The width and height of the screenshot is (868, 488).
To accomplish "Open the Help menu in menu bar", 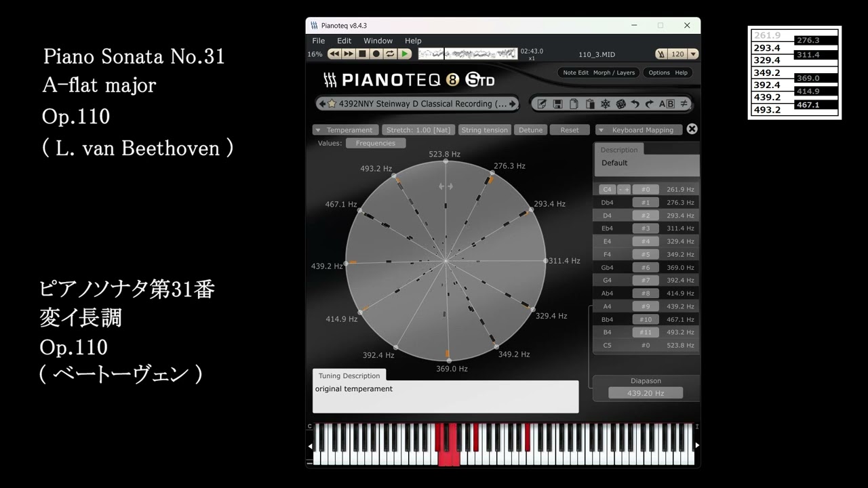I will [413, 41].
